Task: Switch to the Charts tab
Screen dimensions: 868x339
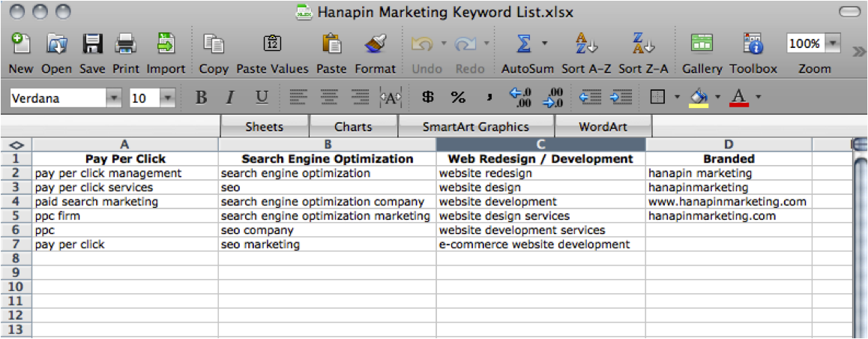Action: [x=354, y=126]
